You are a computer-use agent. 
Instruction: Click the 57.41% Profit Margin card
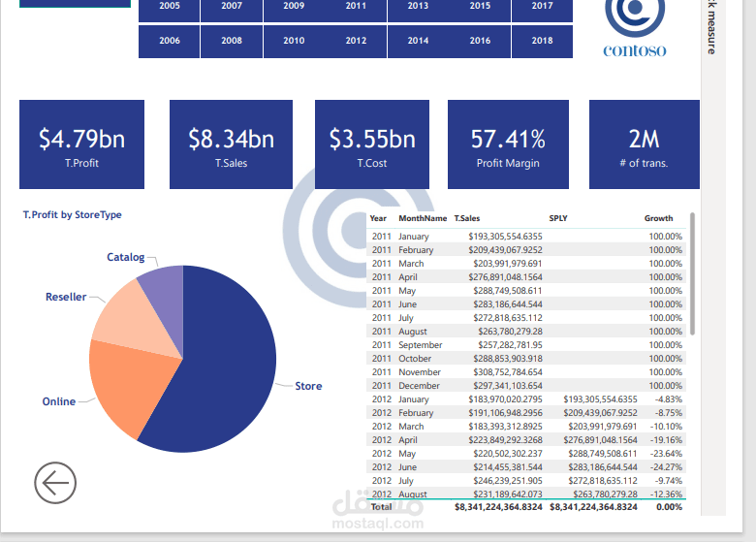[x=508, y=144]
